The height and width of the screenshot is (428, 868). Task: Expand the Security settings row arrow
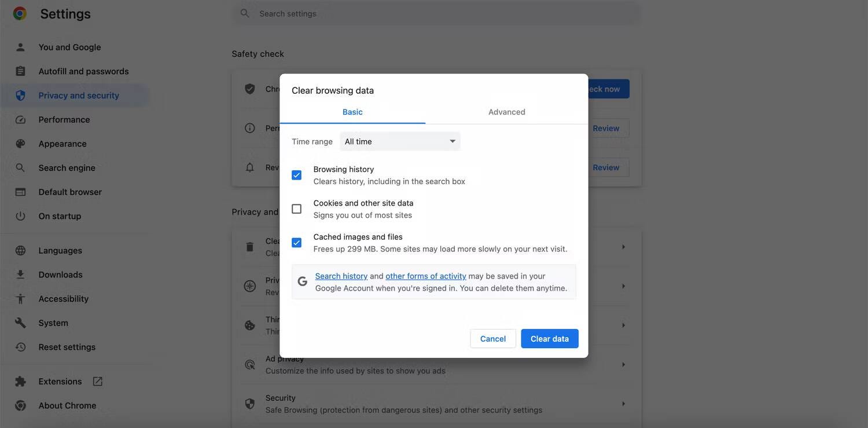coord(623,404)
